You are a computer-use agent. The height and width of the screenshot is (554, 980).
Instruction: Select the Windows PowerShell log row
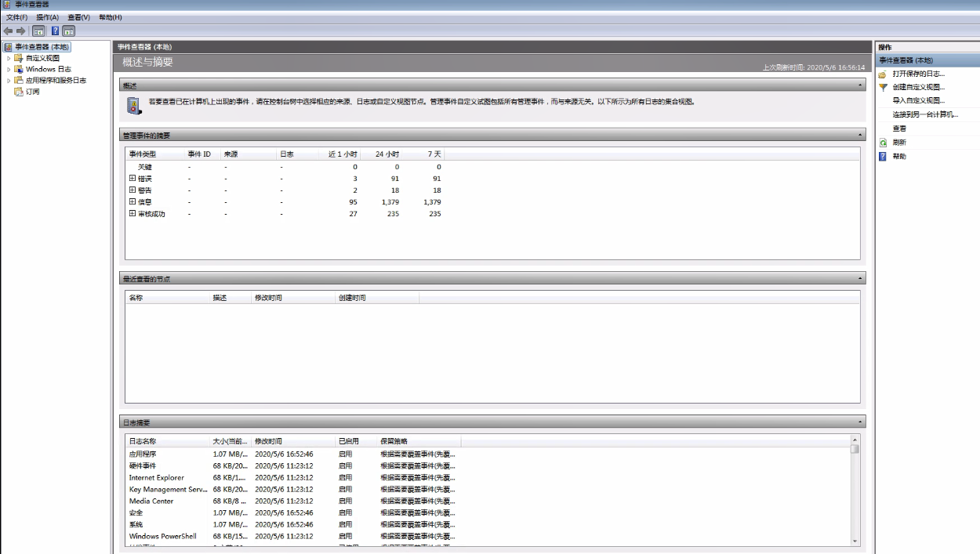(x=292, y=537)
